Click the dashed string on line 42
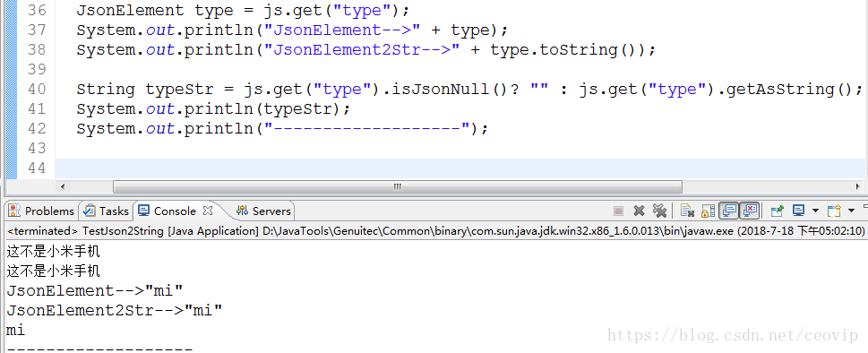Image resolution: width=868 pixels, height=353 pixels. coord(367,129)
